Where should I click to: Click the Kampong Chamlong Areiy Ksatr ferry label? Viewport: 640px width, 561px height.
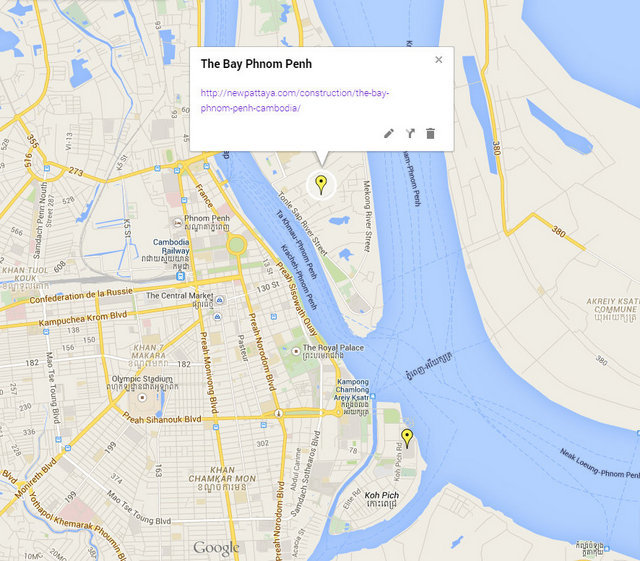[x=352, y=390]
